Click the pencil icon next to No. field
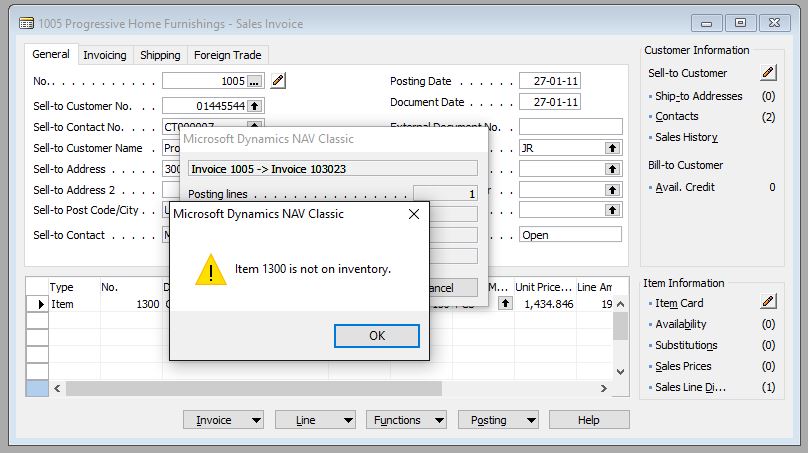808x453 pixels. pos(278,80)
